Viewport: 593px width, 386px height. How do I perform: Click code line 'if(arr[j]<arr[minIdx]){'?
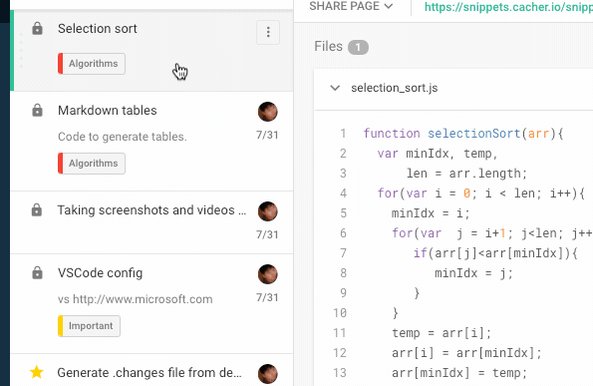pos(495,253)
